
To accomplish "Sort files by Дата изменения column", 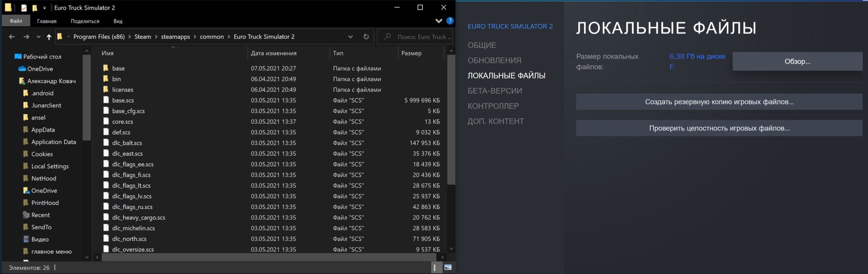I will click(274, 53).
